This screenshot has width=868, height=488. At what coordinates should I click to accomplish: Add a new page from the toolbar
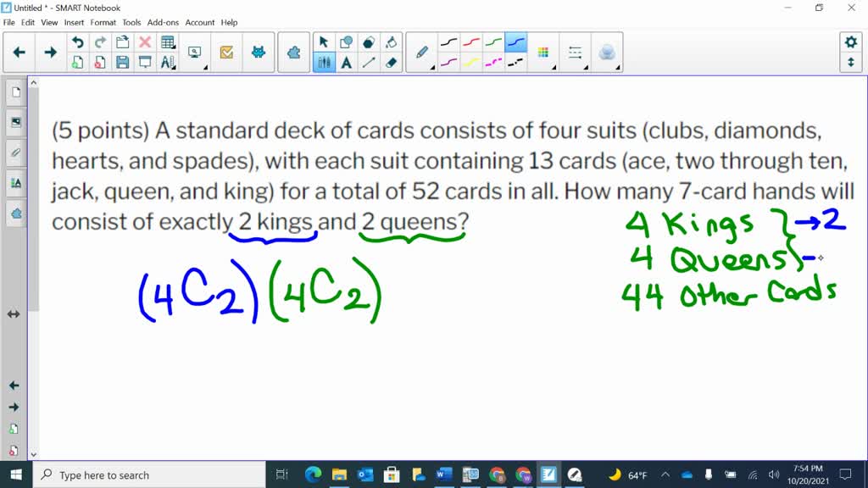pyautogui.click(x=77, y=63)
